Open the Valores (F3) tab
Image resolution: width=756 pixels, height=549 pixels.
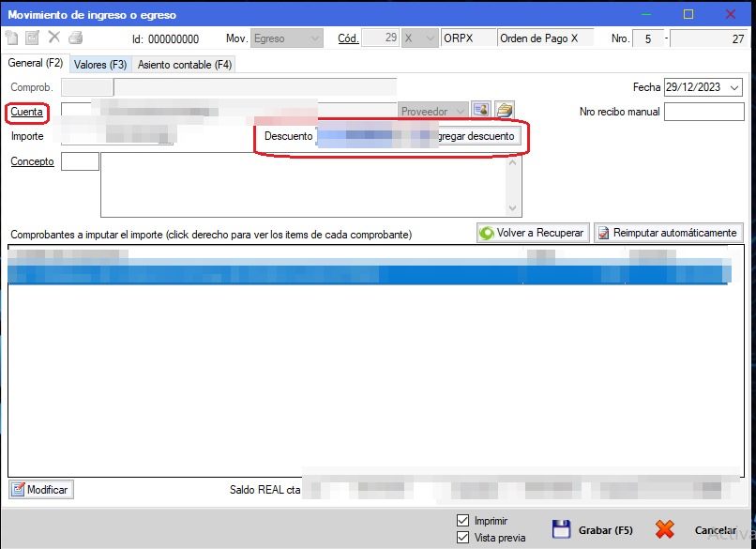(x=100, y=65)
